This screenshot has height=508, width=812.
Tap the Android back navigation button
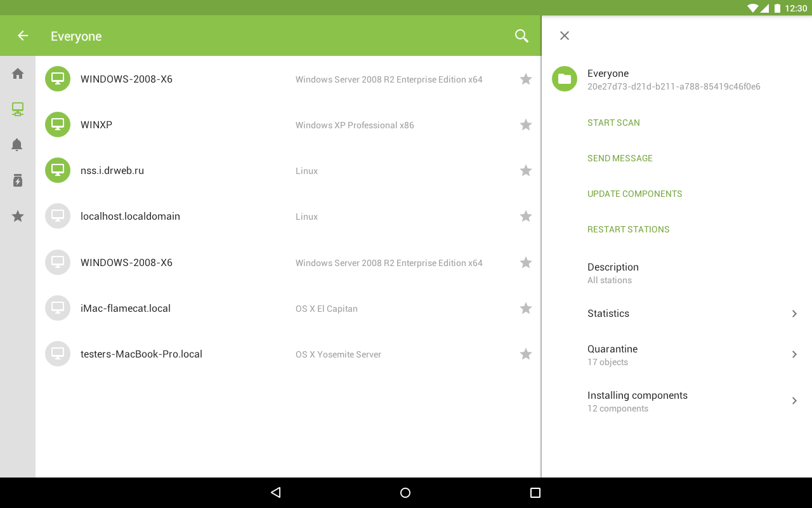pyautogui.click(x=275, y=492)
